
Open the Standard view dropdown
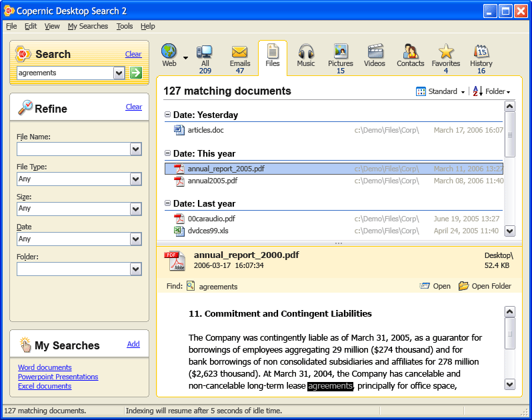point(441,91)
